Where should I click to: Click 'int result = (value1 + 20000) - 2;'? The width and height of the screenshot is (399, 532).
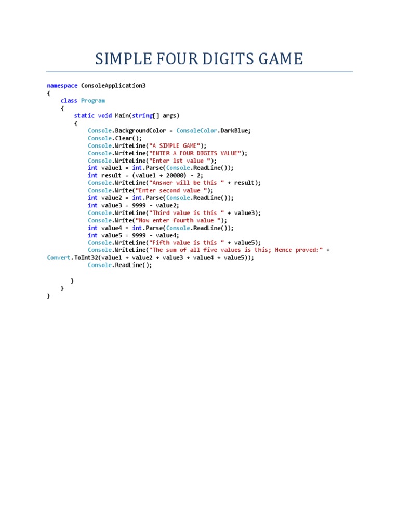145,176
